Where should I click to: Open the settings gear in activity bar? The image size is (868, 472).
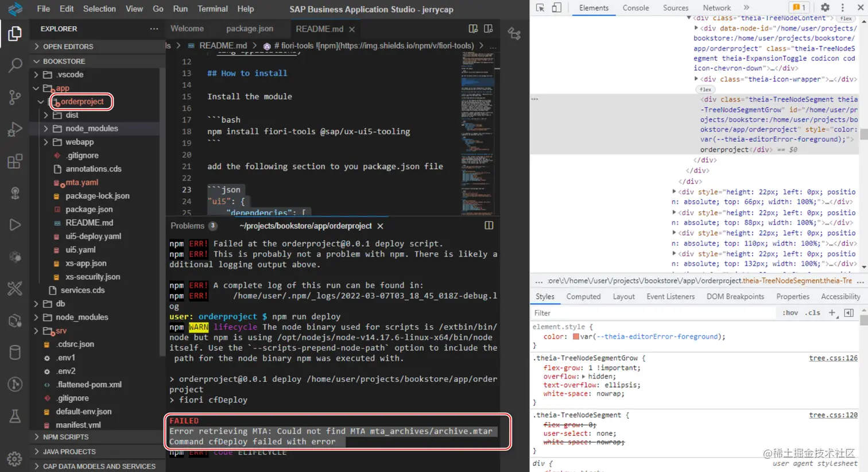tap(15, 459)
